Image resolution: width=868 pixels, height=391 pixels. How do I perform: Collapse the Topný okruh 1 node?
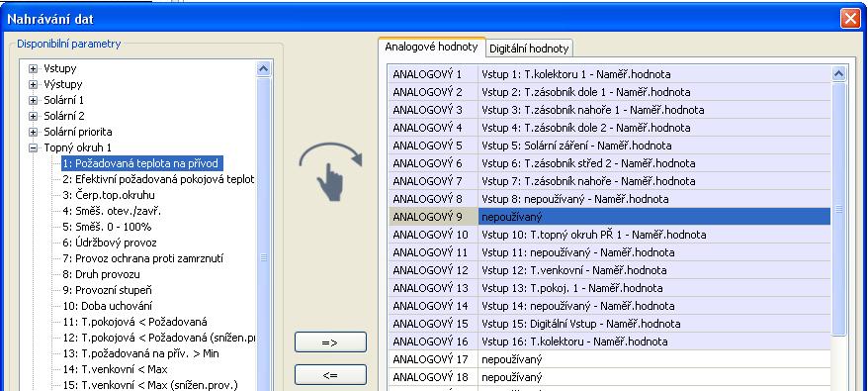tap(34, 148)
